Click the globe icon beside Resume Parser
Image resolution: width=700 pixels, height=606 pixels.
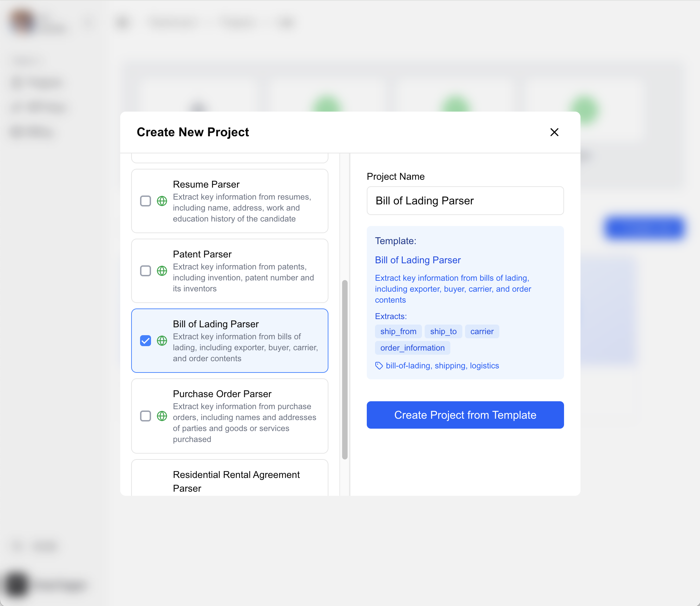click(x=162, y=201)
